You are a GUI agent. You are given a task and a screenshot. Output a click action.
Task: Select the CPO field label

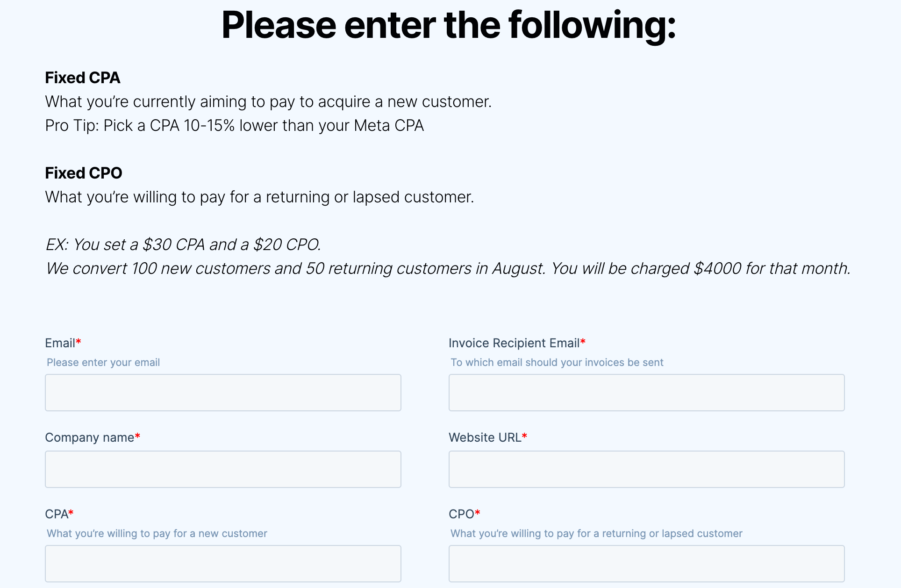(461, 514)
